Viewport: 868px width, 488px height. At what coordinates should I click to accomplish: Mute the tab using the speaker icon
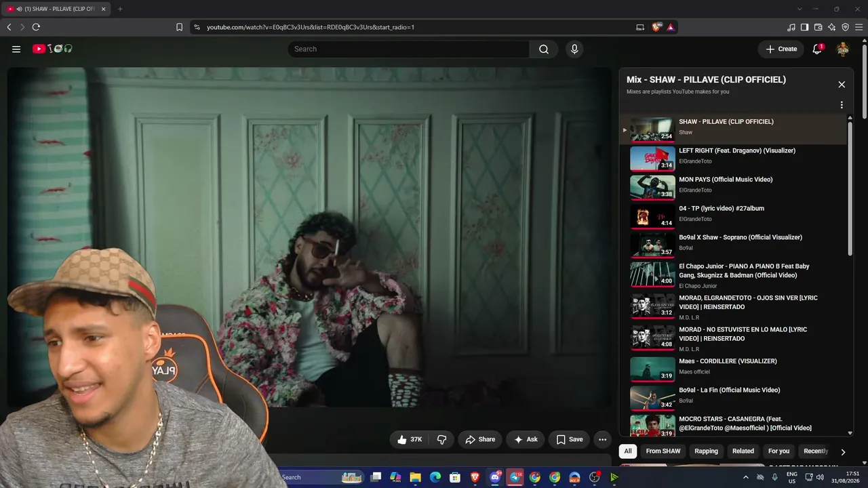tap(19, 9)
